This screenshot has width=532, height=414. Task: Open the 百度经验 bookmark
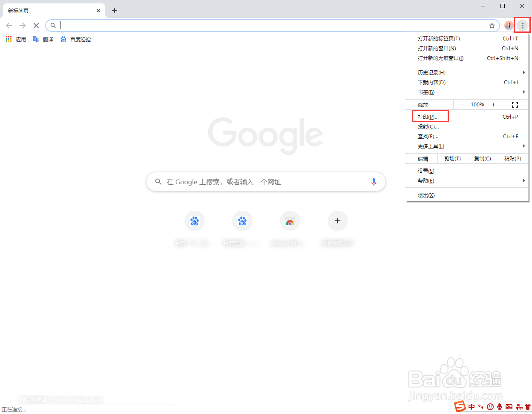pyautogui.click(x=75, y=39)
